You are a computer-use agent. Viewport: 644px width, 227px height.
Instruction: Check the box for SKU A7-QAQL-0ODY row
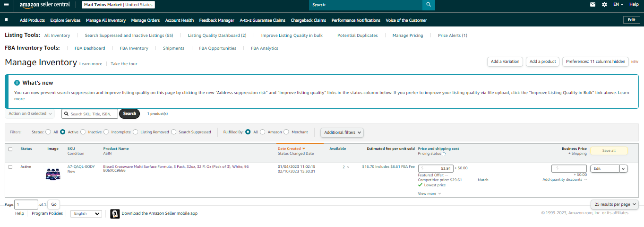coord(11,167)
